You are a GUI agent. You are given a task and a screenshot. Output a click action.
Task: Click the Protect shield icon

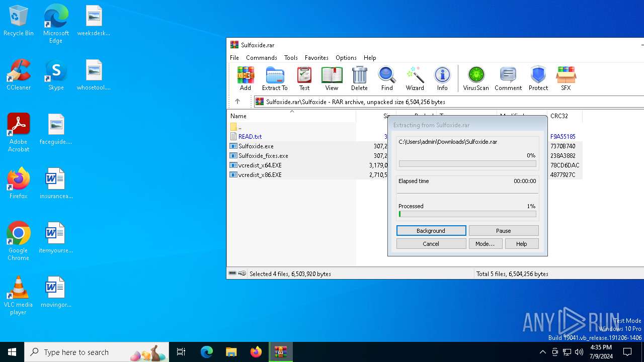click(x=538, y=78)
